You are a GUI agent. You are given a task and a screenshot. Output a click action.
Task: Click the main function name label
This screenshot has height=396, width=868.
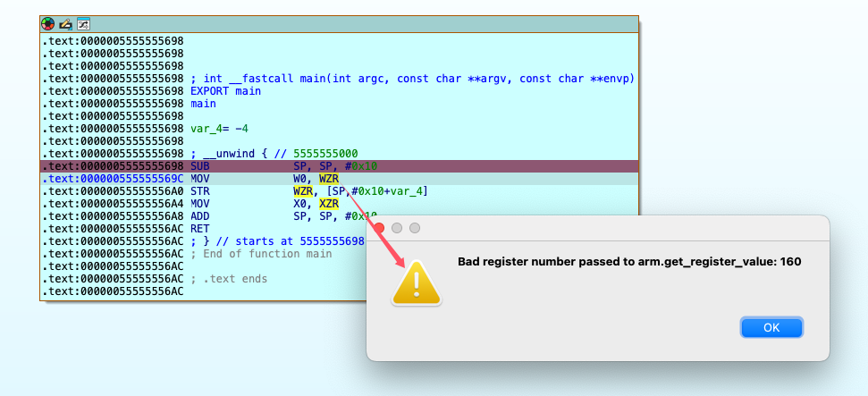tap(203, 104)
